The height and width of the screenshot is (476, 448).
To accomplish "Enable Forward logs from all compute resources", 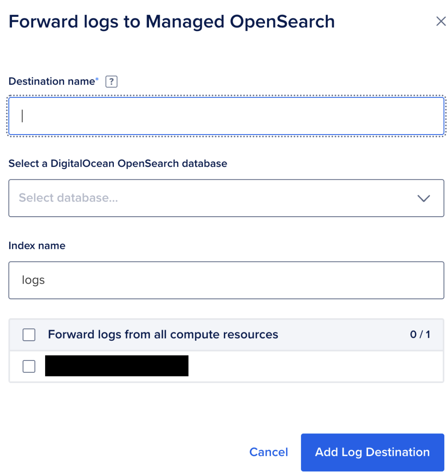I will [29, 335].
